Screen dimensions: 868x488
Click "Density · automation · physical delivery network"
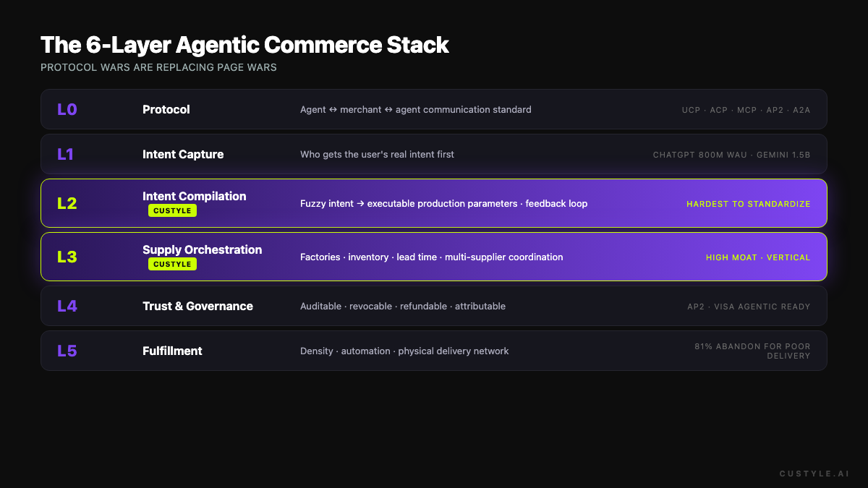point(404,351)
